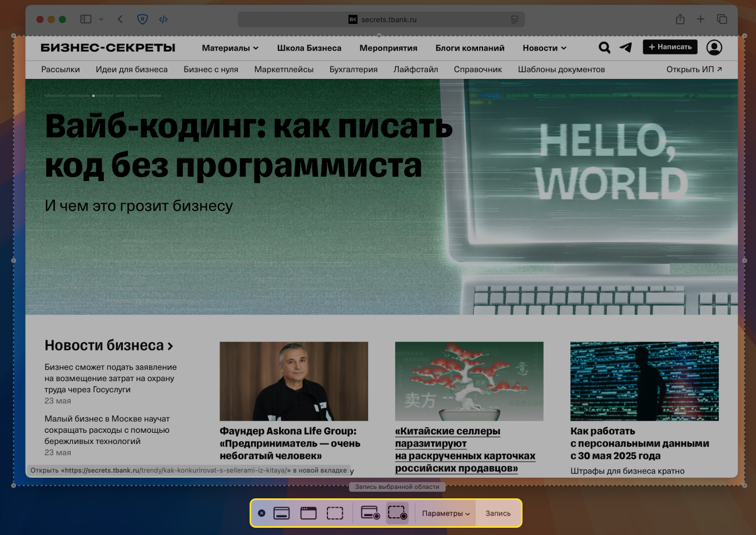Toggle the Safari sidebar
The width and height of the screenshot is (756, 535).
click(x=85, y=19)
